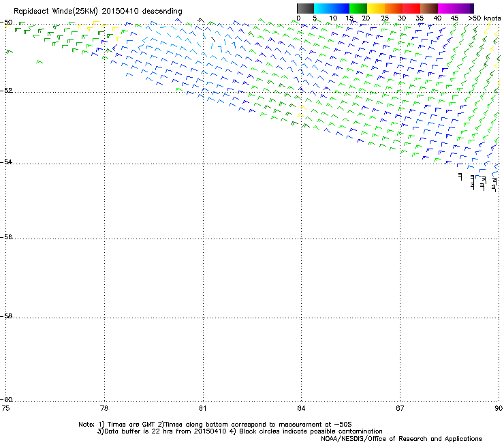Click the magenta 40-45 knots legend segment
Screen dimensions: 504x443
point(447,8)
